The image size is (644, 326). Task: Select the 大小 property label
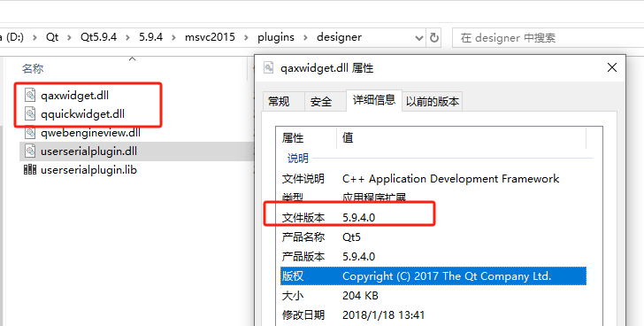coord(293,296)
